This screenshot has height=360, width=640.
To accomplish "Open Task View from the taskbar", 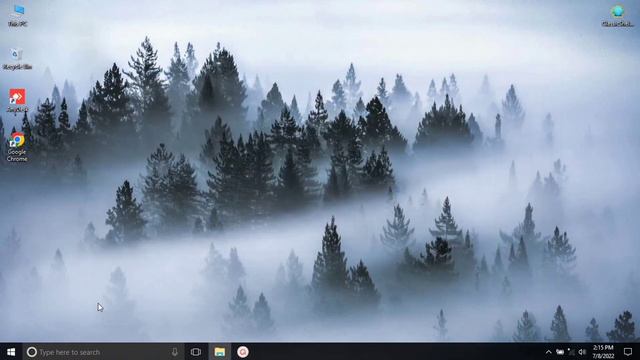I will 196,352.
